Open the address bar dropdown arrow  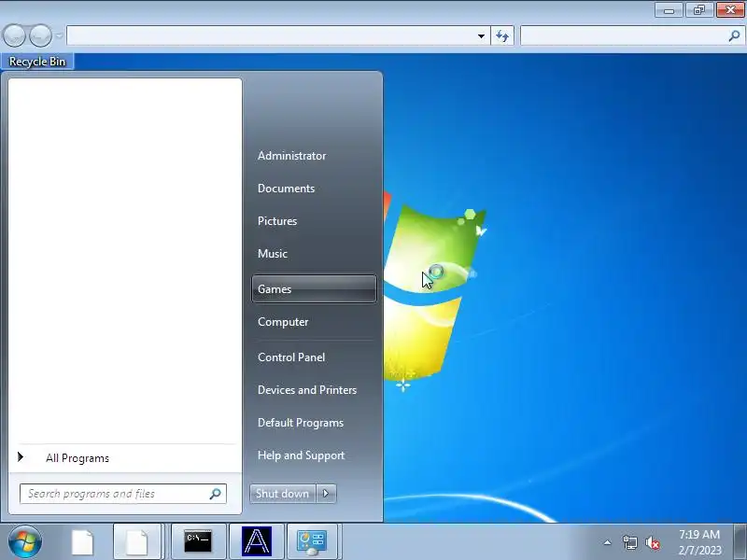(x=481, y=36)
